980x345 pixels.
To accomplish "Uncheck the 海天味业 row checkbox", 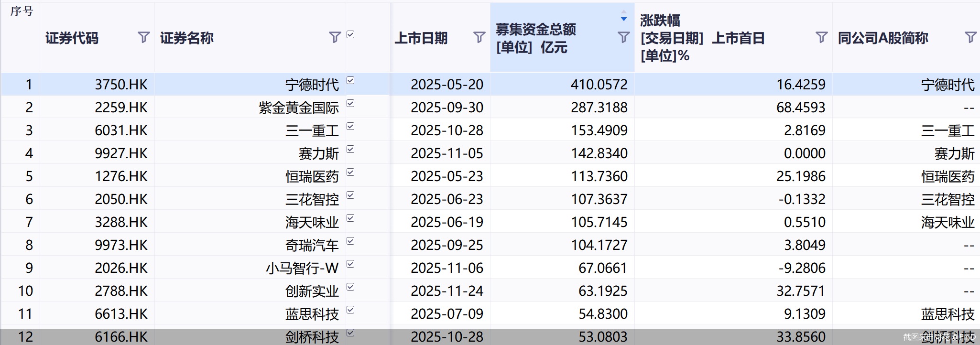I will coord(350,218).
